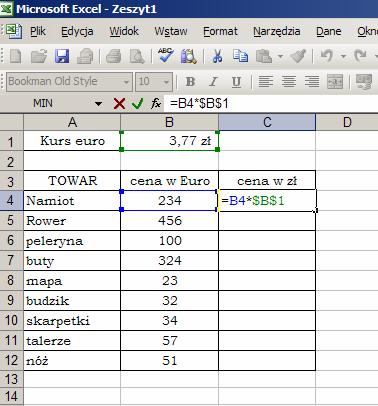Open the font size 10 dropdown
This screenshot has width=378, height=406.
(166, 82)
